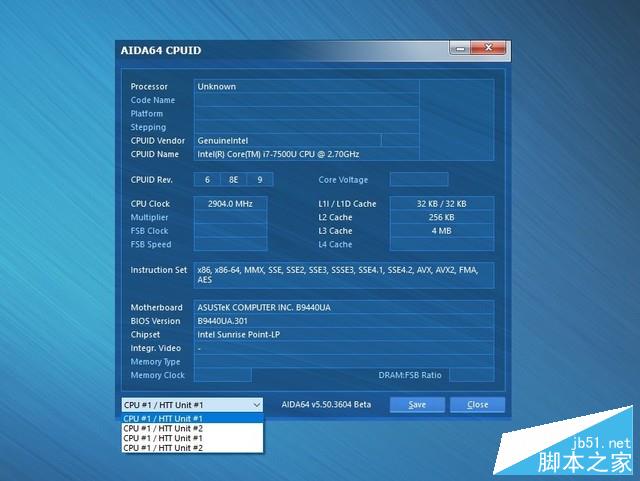640x481 pixels.
Task: Click the L1I / L1D Cache value '32 KB / 32 KB'
Action: click(x=442, y=204)
